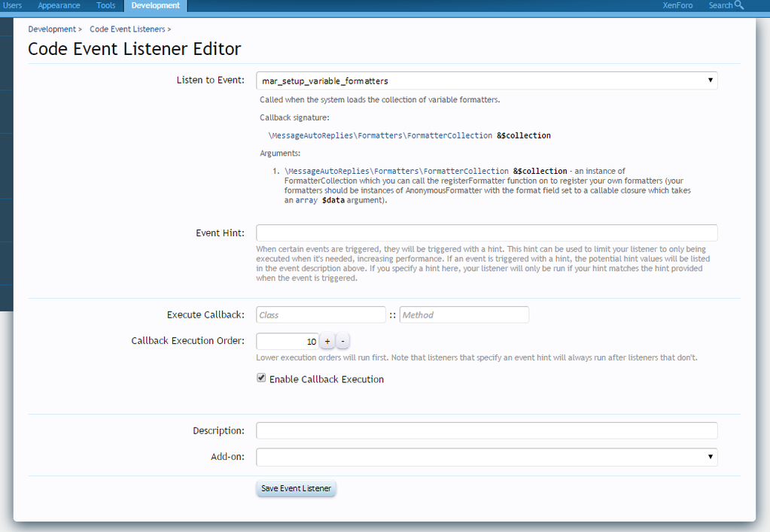Focus the Event Hint text field
770x532 pixels.
tap(486, 233)
